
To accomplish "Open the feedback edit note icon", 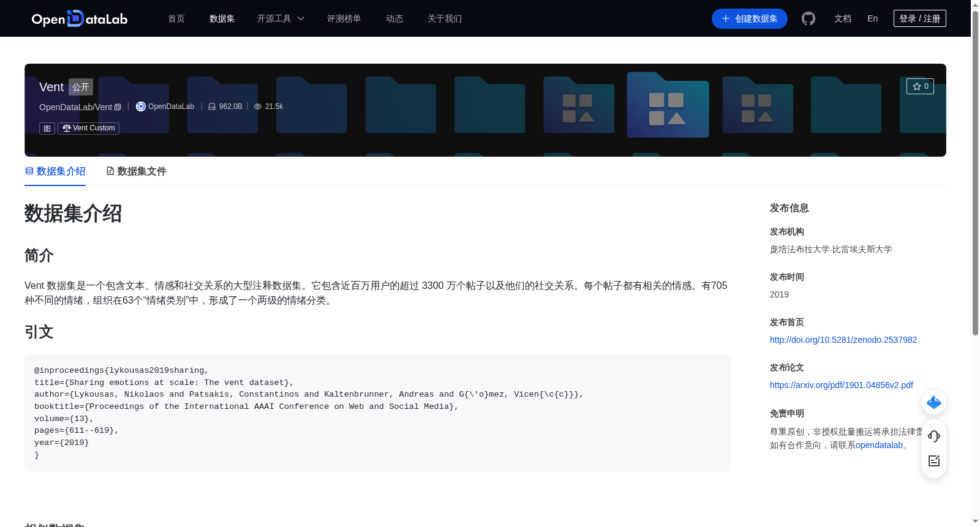I will [934, 461].
